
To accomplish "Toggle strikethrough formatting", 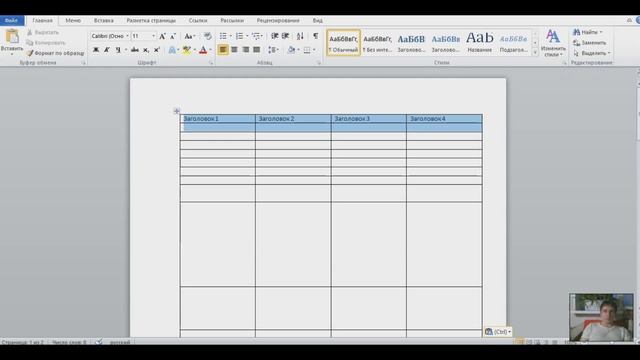I will 135,50.
